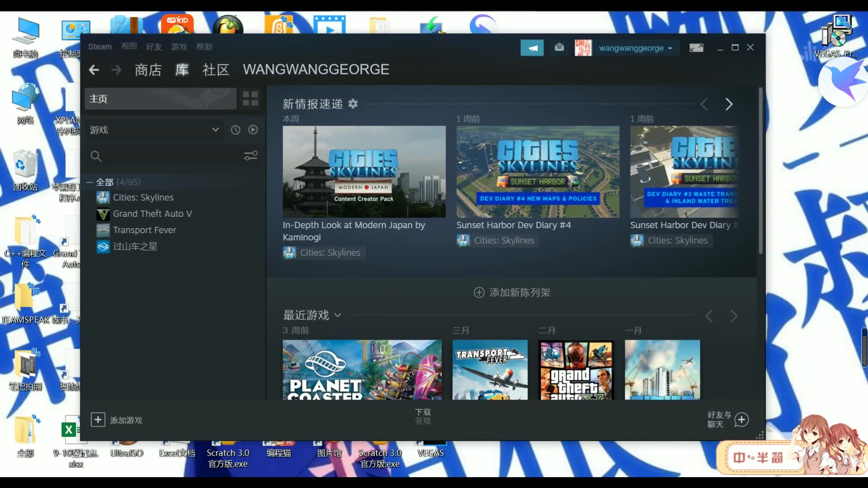Open the 商店 store tab
The image size is (868, 488).
(148, 70)
